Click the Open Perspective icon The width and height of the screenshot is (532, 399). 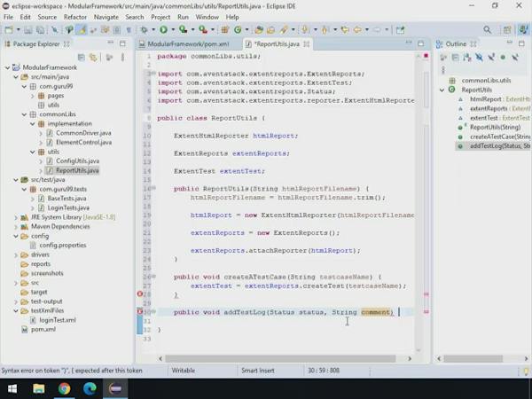[507, 30]
